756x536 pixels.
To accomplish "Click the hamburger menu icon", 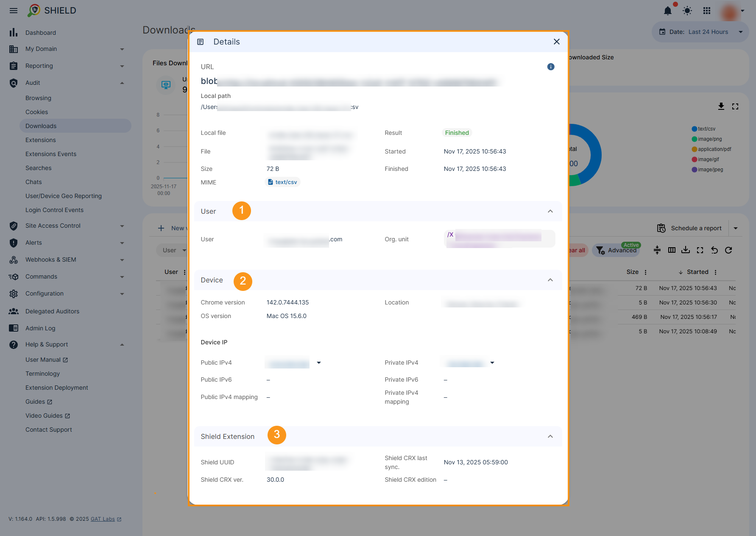I will (x=14, y=11).
